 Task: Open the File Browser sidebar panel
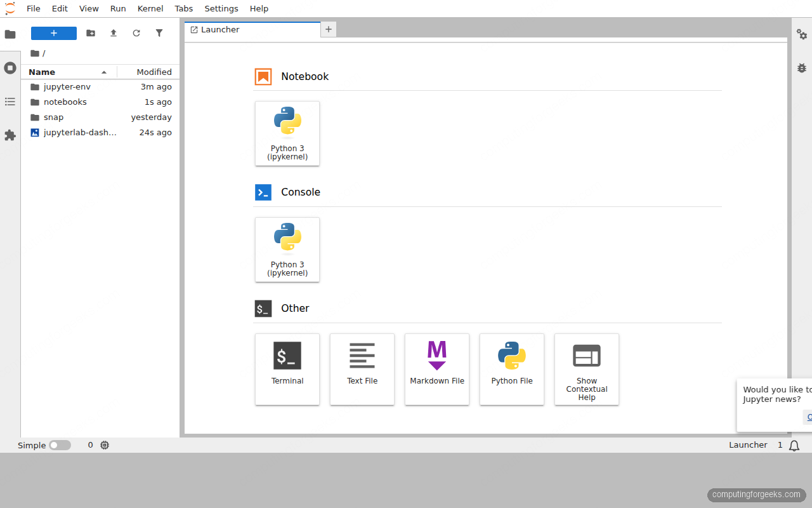point(10,34)
